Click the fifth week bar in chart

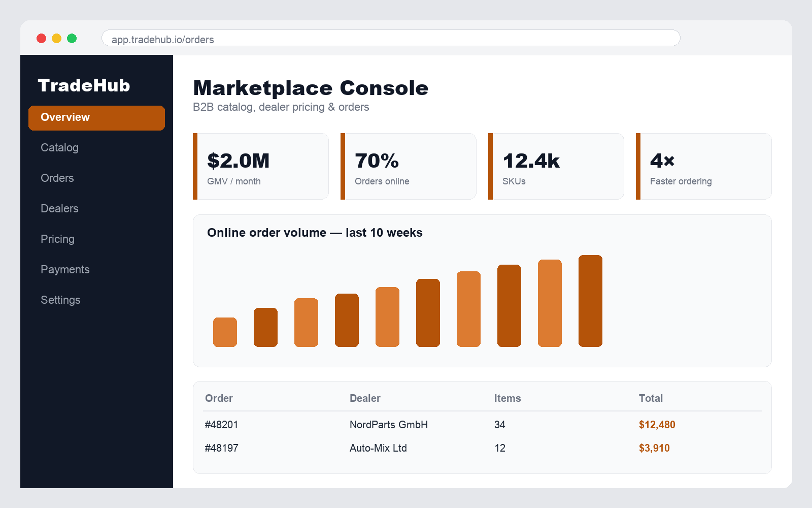(388, 317)
